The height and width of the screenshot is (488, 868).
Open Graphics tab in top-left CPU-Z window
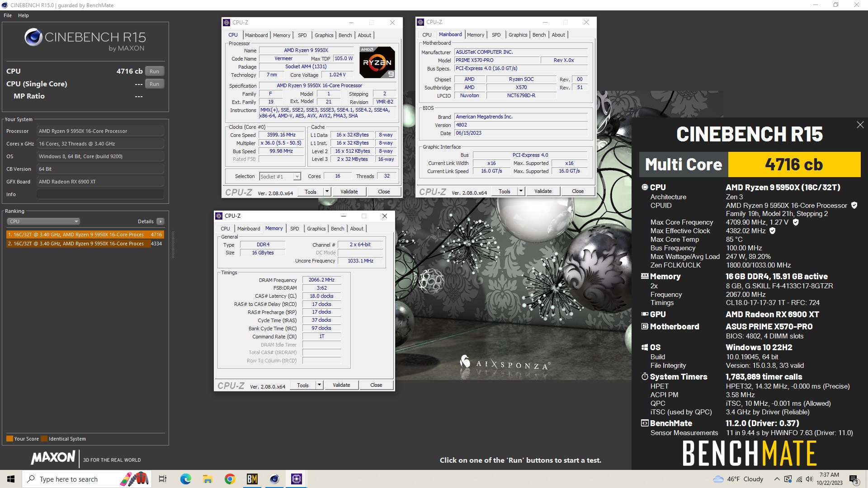click(x=324, y=35)
